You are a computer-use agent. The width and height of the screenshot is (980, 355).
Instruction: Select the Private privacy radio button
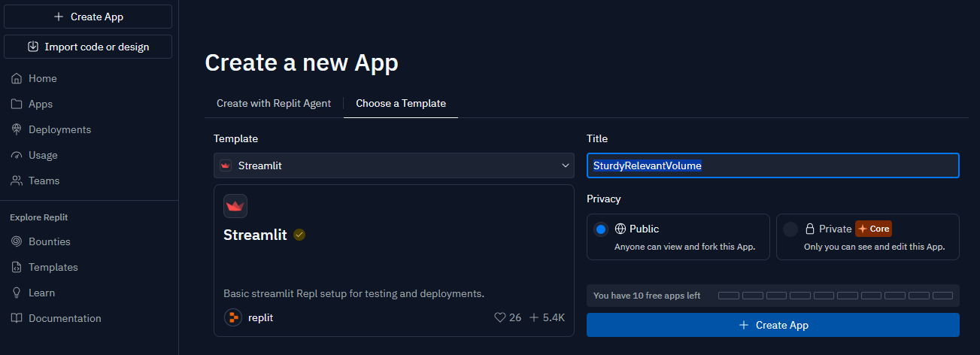790,229
